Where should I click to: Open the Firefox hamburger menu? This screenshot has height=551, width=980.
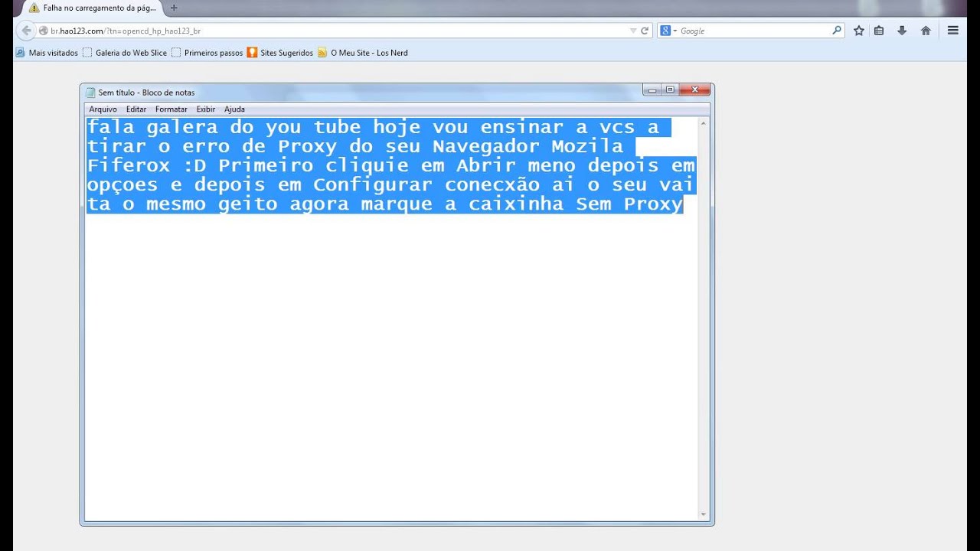coord(953,31)
